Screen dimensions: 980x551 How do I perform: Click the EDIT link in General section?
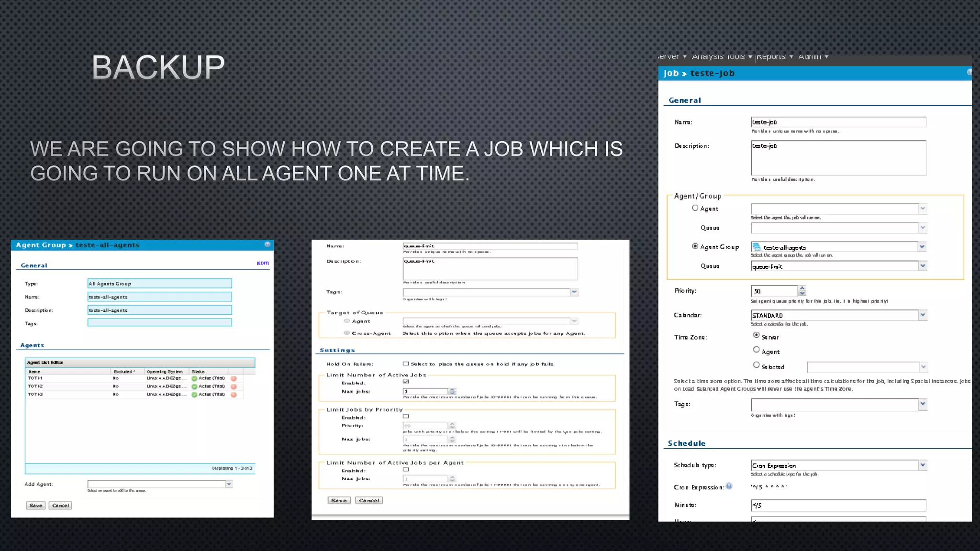click(263, 263)
